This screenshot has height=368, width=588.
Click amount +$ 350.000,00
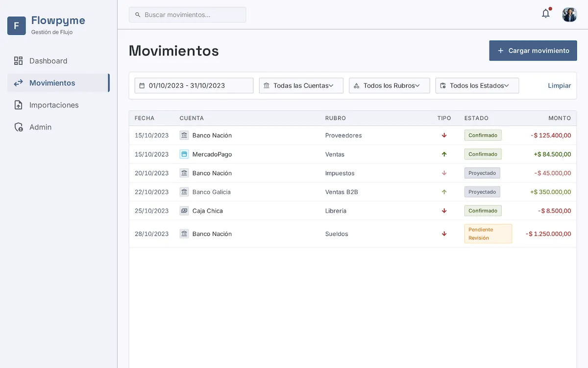pos(551,192)
